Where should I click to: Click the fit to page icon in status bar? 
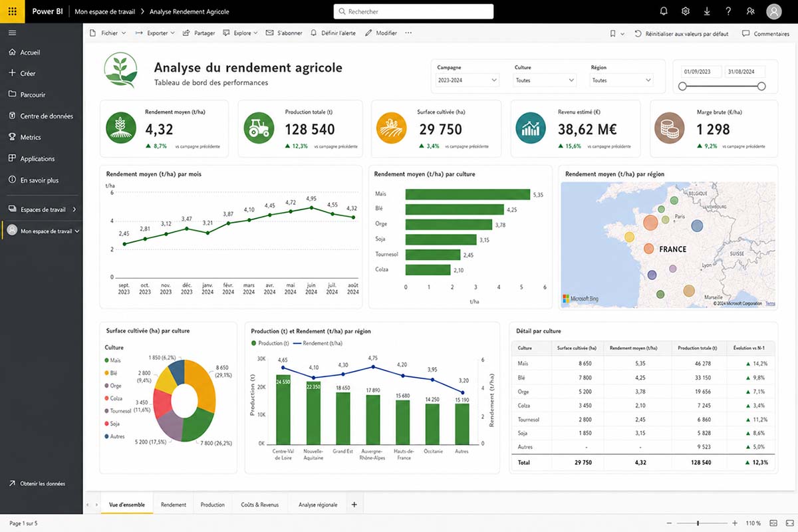772,523
